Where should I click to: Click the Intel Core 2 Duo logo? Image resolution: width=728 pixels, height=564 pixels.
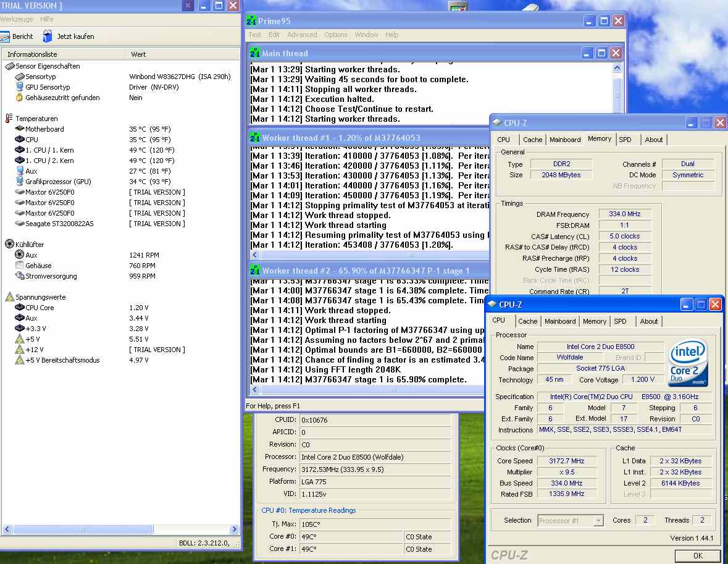688,363
